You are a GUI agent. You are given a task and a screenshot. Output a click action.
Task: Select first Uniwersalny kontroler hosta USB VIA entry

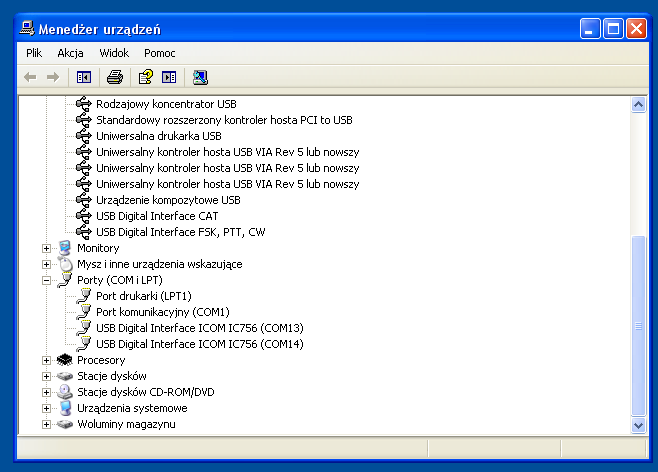coord(227,152)
